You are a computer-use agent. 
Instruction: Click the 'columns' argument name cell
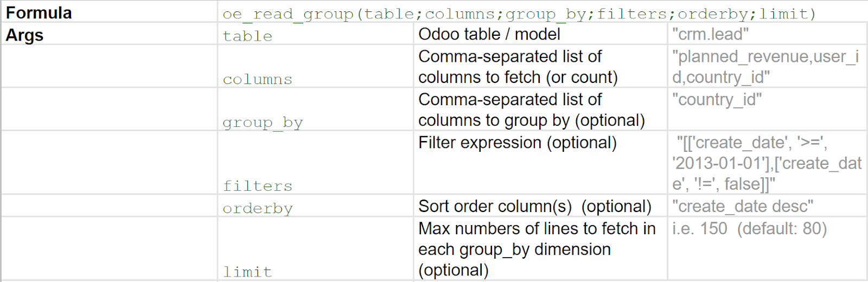point(257,80)
